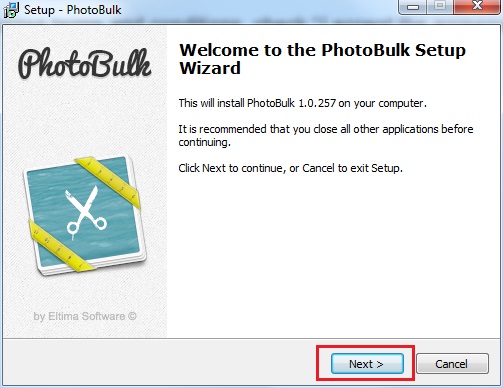Click the Next > button to continue setup
The image size is (503, 388).
[x=367, y=364]
